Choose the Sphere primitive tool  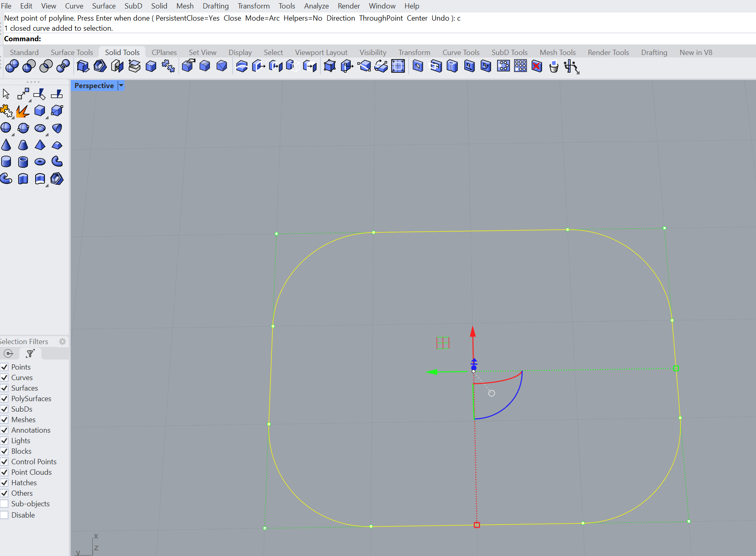6,128
